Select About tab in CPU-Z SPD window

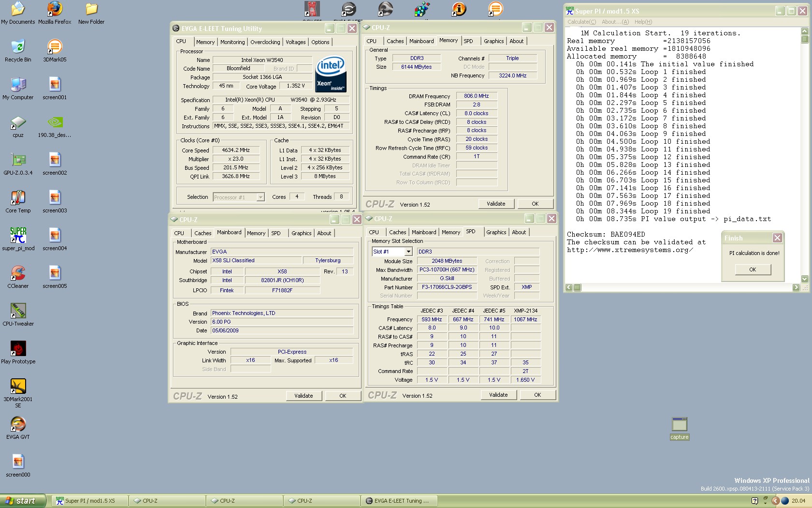(519, 232)
